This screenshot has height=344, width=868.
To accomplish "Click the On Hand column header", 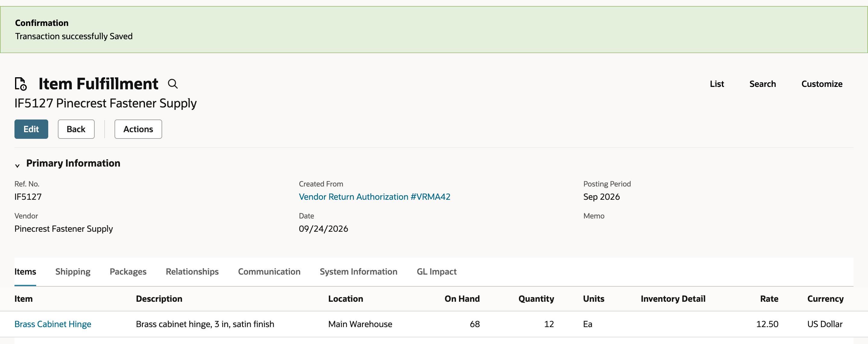I will tap(462, 299).
